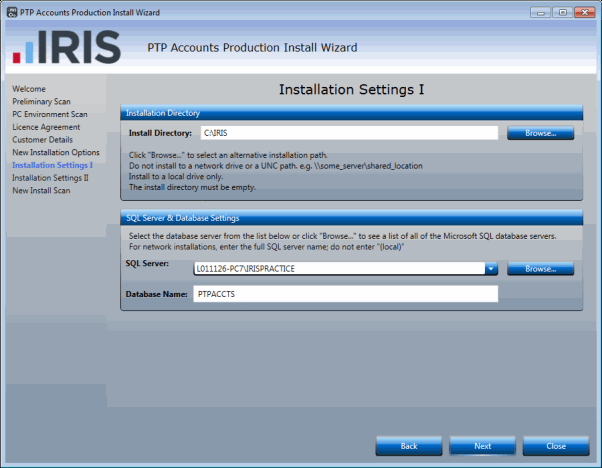602x468 pixels.
Task: Click the Installation Directory section header
Action: tap(351, 113)
